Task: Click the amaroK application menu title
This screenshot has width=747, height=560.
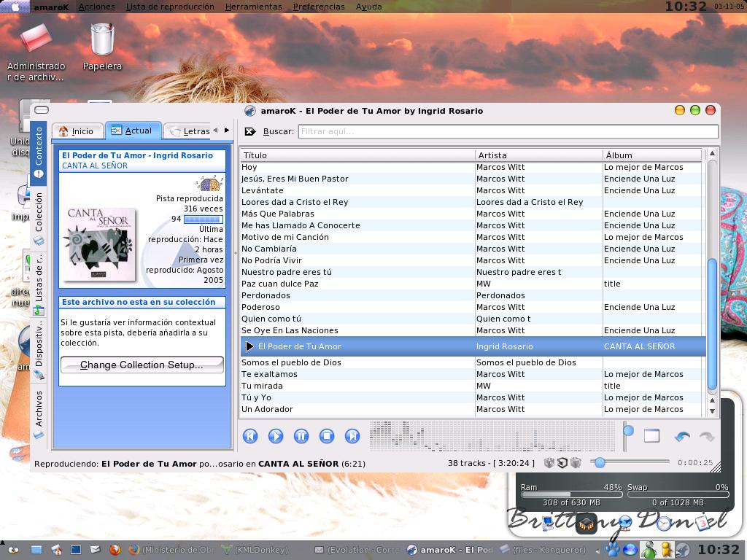Action: (x=52, y=7)
